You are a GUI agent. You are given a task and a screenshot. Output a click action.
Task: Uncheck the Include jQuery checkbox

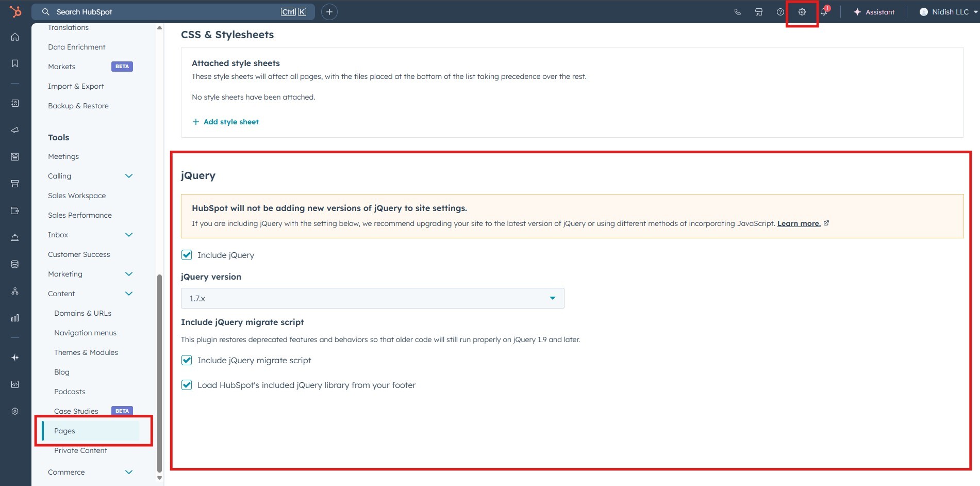click(x=187, y=255)
